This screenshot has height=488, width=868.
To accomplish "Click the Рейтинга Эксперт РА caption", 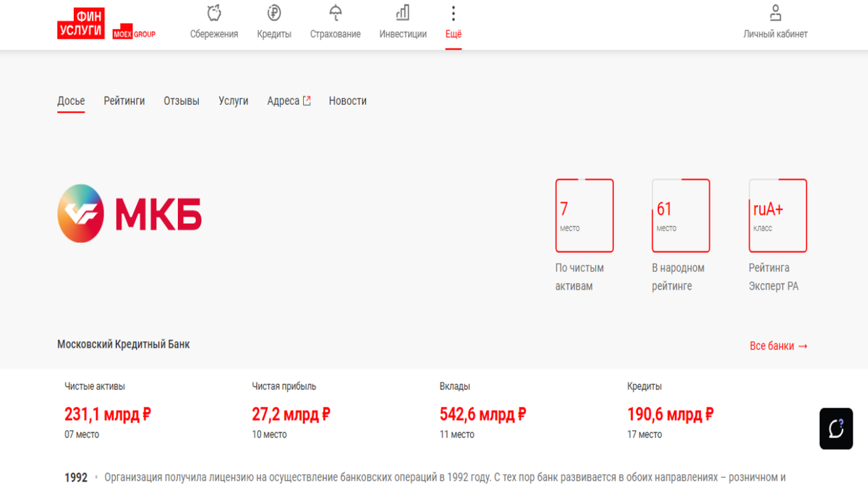I will [774, 277].
